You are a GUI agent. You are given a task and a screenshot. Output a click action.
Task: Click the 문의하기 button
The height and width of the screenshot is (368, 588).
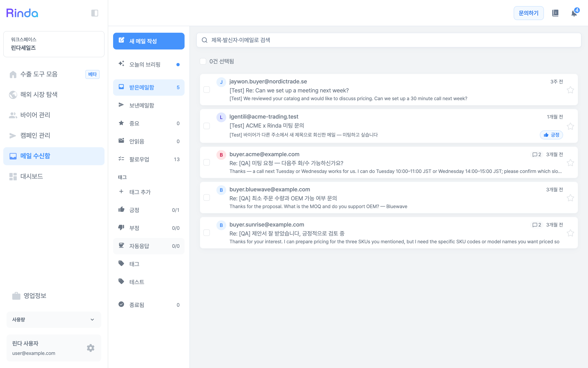(x=528, y=13)
